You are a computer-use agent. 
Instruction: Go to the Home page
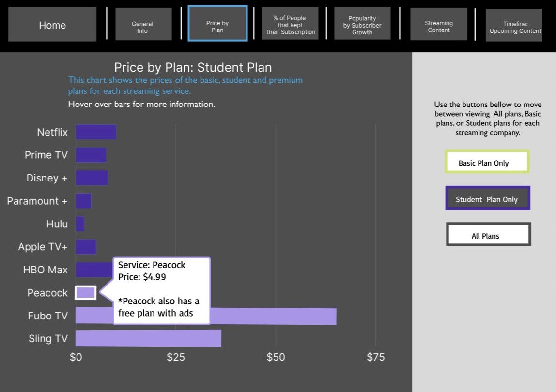pyautogui.click(x=52, y=25)
